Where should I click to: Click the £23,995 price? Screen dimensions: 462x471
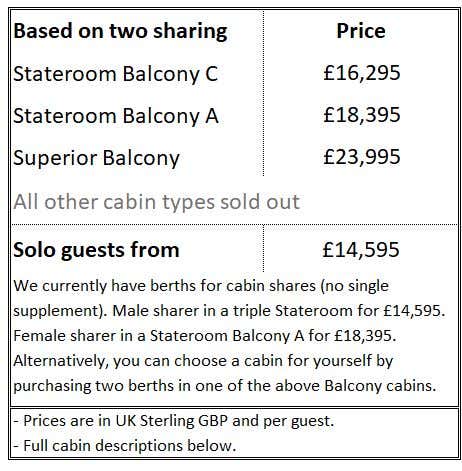pyautogui.click(x=362, y=157)
